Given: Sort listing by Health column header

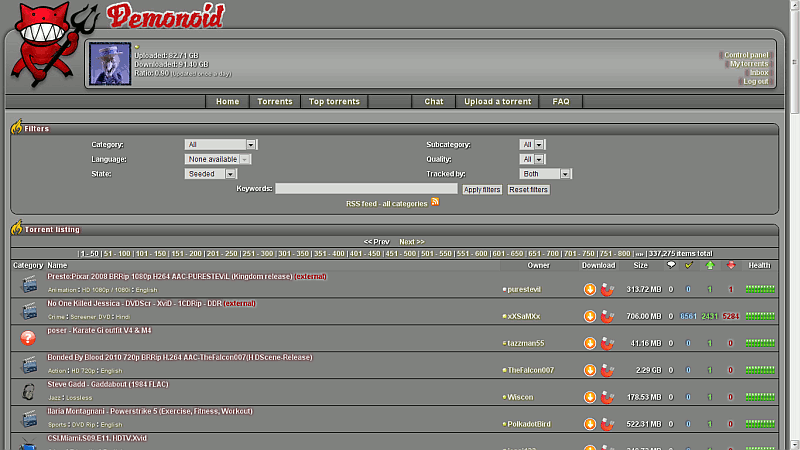Looking at the screenshot, I should tap(759, 265).
